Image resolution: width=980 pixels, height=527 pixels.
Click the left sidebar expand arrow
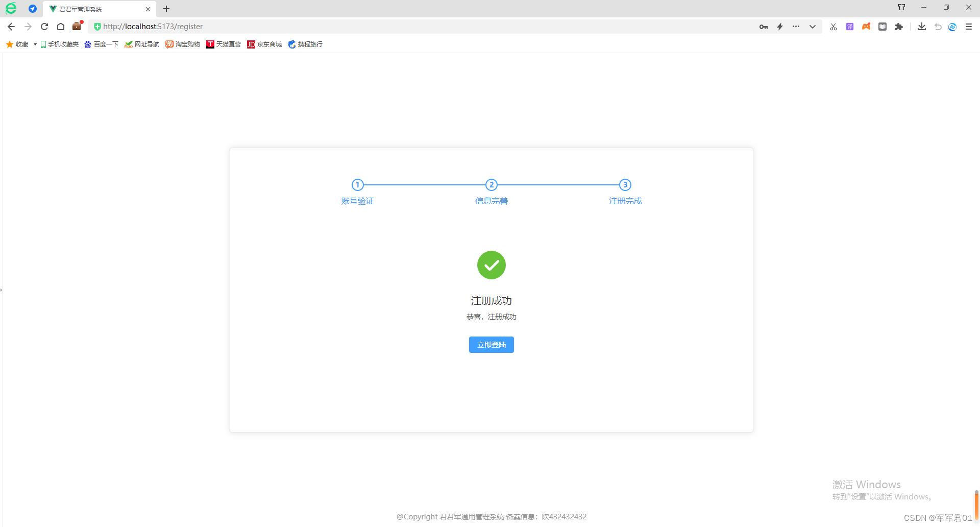pos(2,290)
